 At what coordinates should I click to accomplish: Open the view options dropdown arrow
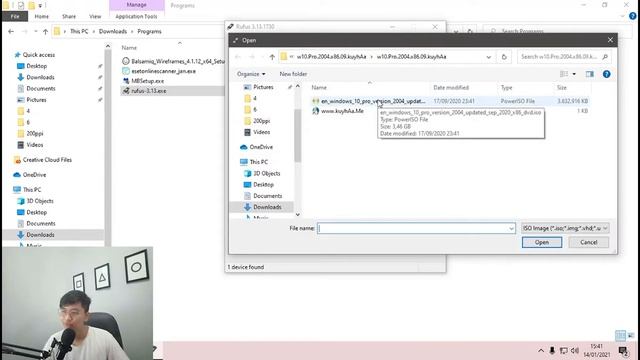click(574, 74)
